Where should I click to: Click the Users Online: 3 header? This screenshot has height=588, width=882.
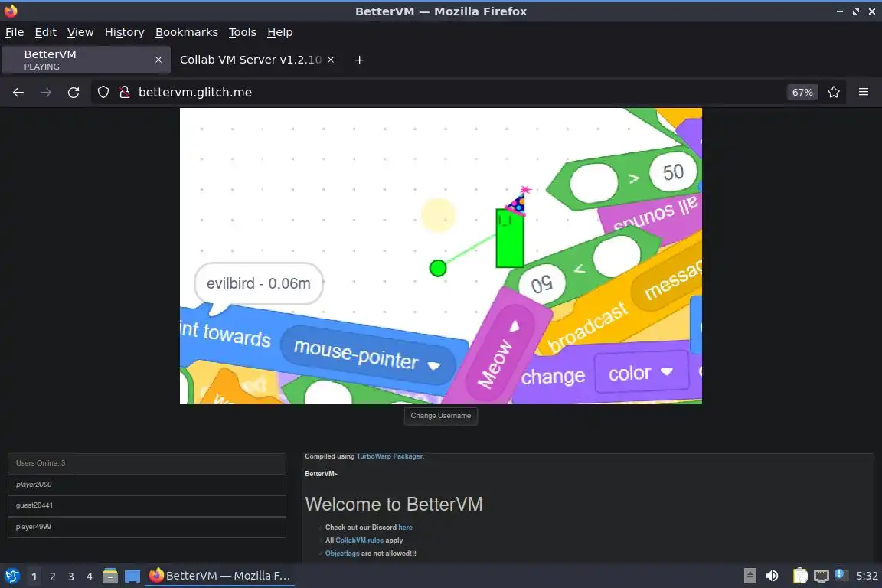[147, 463]
